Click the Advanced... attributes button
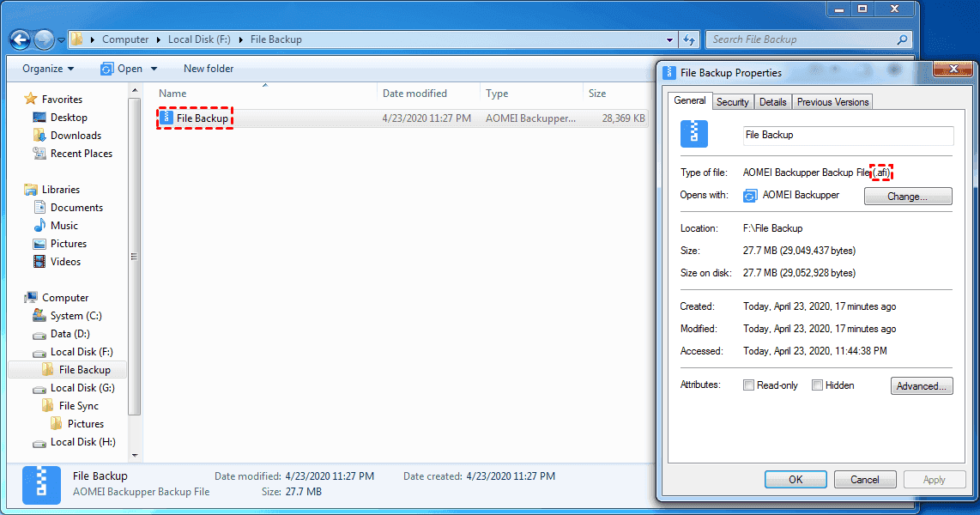Image resolution: width=980 pixels, height=515 pixels. tap(921, 386)
